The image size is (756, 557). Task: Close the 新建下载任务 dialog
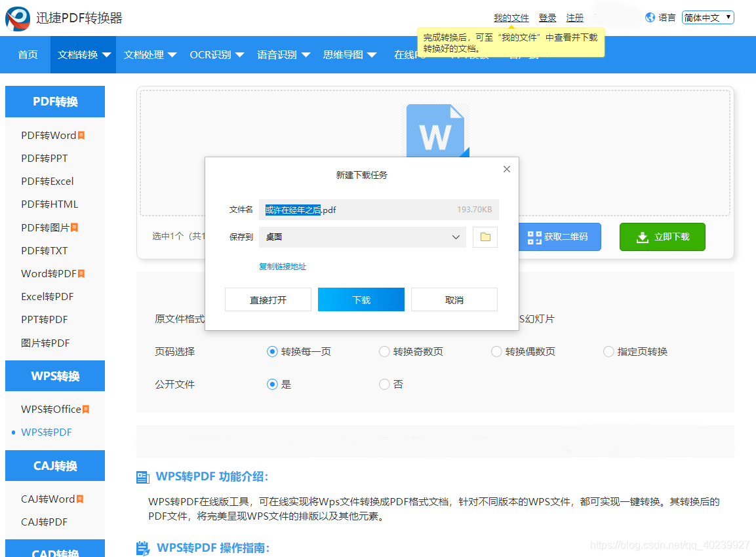(x=506, y=169)
